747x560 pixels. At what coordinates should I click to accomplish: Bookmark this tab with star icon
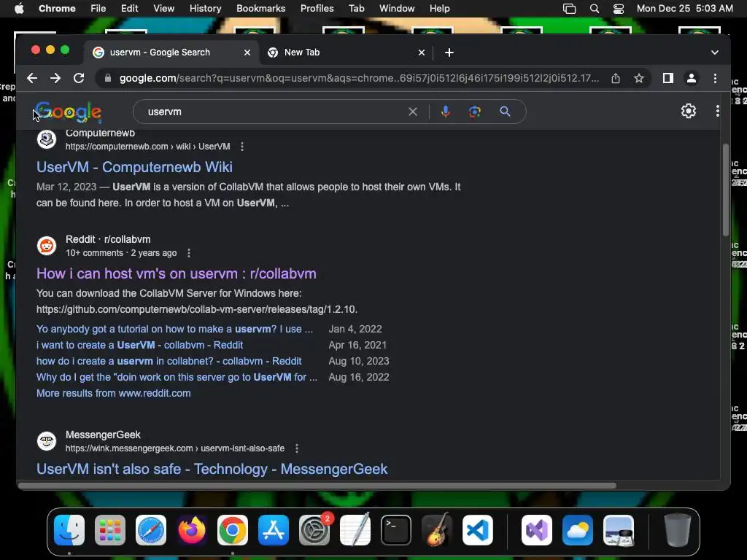click(x=639, y=78)
